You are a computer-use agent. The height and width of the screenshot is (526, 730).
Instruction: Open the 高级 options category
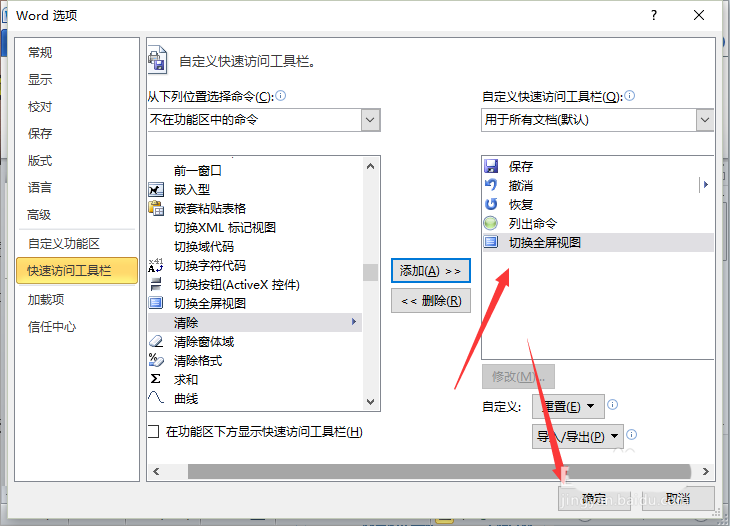[x=39, y=215]
